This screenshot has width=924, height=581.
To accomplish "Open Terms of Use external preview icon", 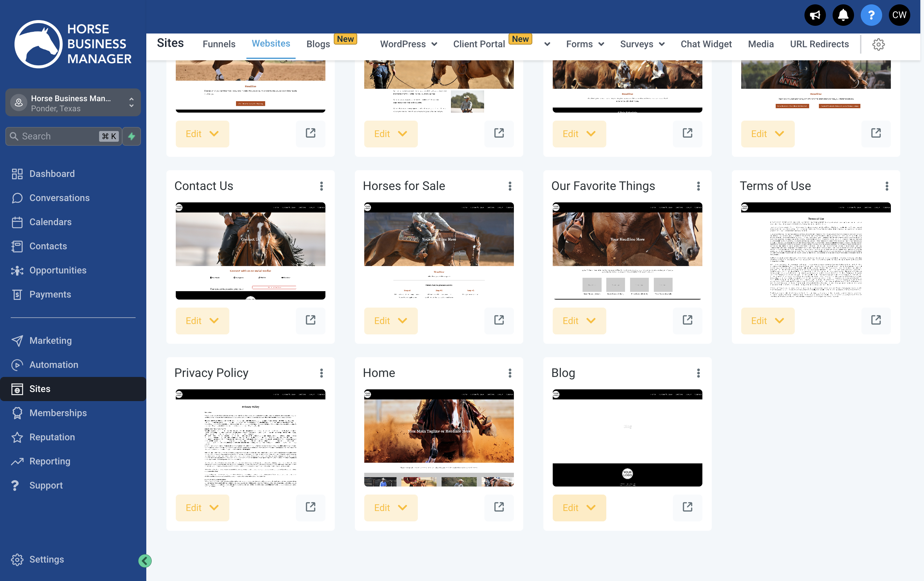I will click(x=876, y=320).
